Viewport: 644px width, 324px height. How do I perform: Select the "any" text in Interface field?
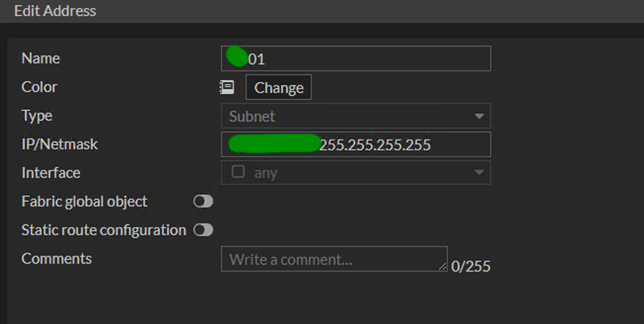coord(266,174)
